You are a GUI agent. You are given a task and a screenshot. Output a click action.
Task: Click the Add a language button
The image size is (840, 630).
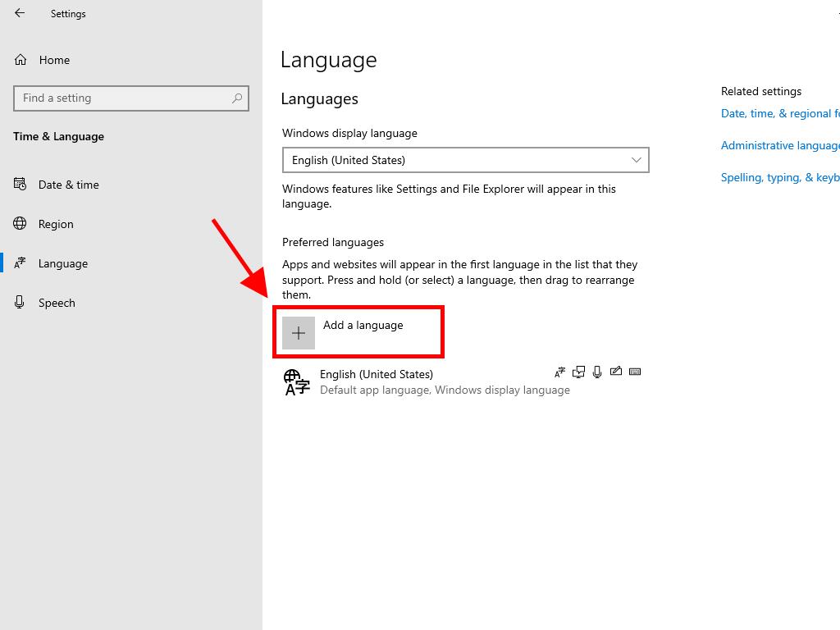pyautogui.click(x=358, y=332)
